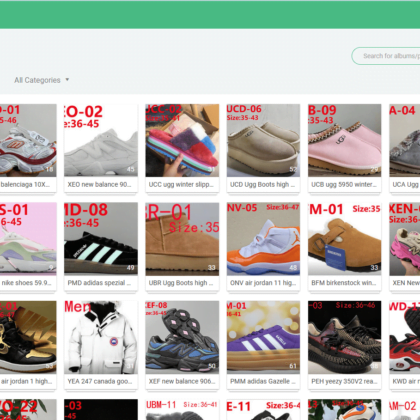This screenshot has width=420, height=420.
Task: Open the orange air jordan 11 thumbnail
Action: (263, 239)
